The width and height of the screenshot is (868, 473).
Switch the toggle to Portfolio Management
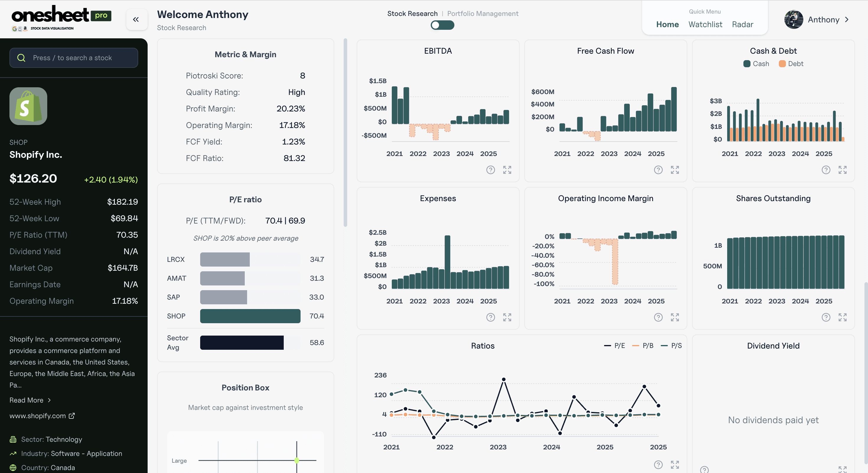pyautogui.click(x=442, y=25)
